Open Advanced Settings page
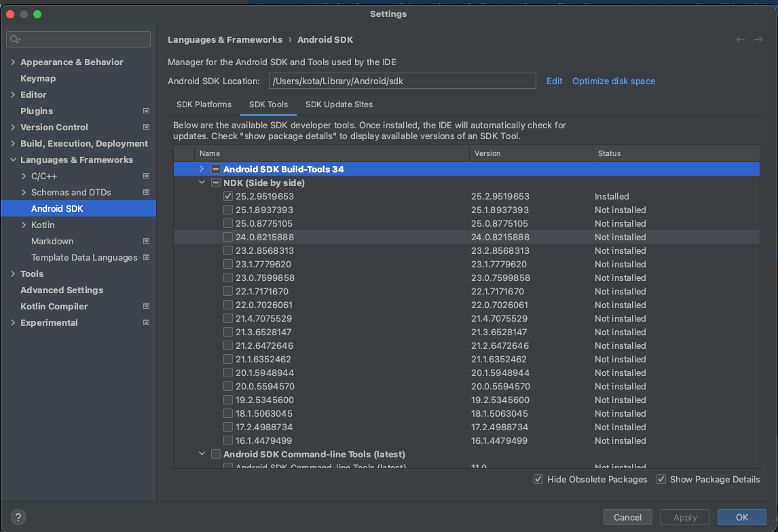778x532 pixels. coord(62,290)
